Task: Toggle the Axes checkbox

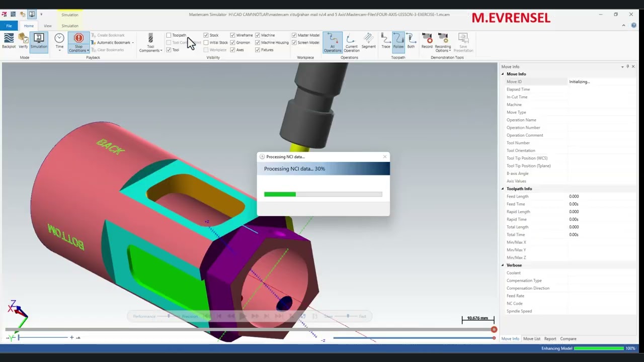Action: pyautogui.click(x=232, y=50)
